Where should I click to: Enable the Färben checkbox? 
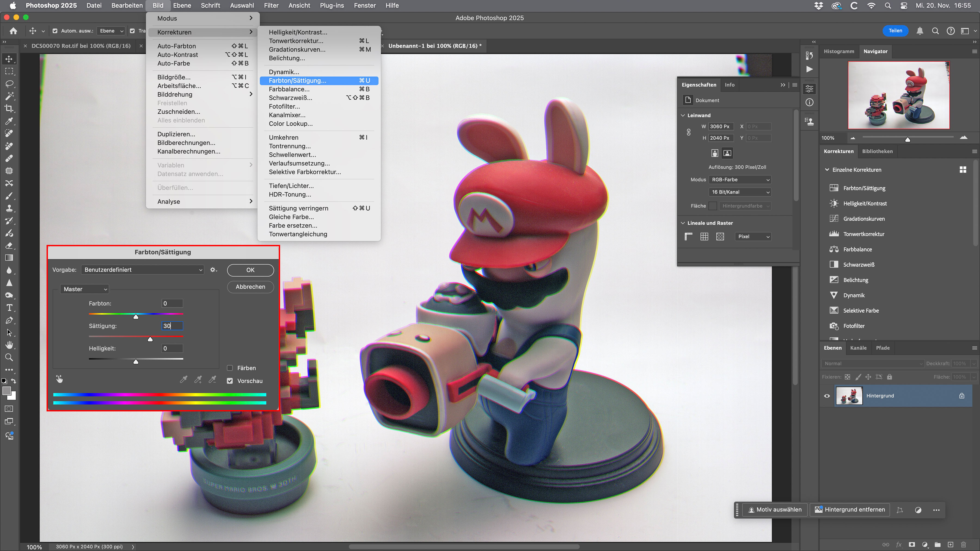click(230, 368)
